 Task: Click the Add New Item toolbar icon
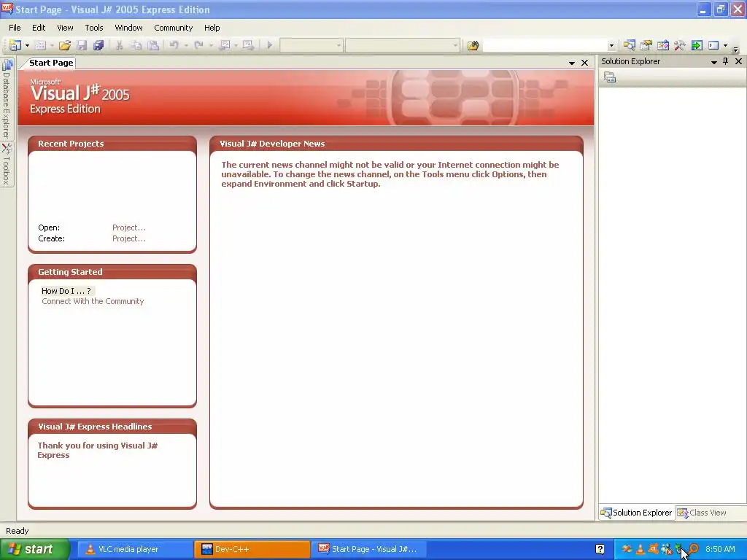point(41,45)
